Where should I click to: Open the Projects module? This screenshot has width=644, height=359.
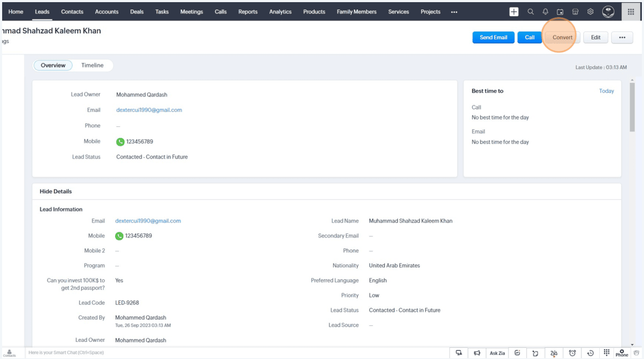[430, 12]
